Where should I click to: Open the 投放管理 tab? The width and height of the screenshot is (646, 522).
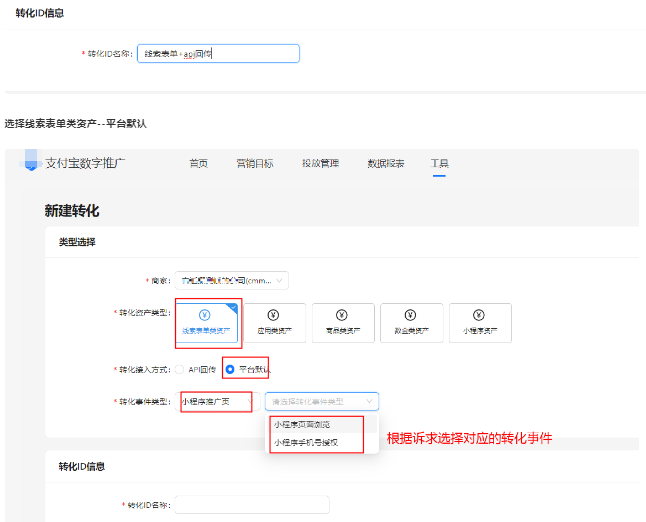click(321, 164)
